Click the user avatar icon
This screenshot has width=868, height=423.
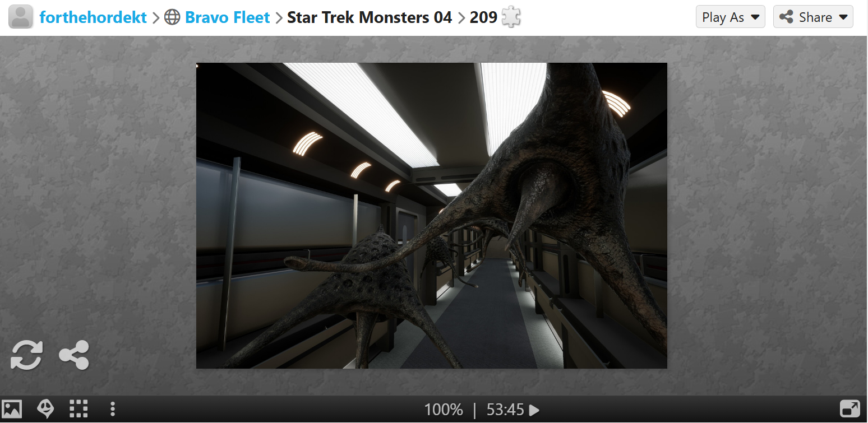click(x=21, y=17)
